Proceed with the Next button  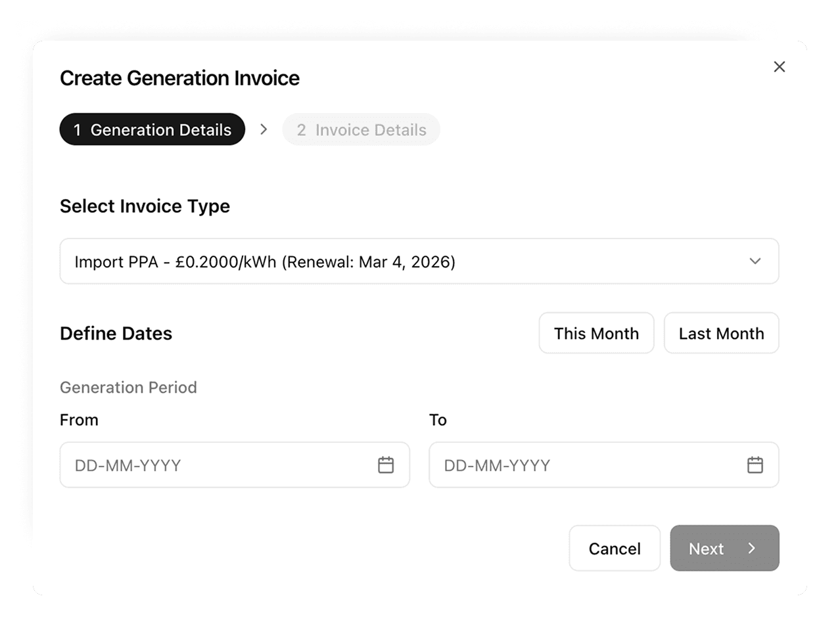point(724,548)
